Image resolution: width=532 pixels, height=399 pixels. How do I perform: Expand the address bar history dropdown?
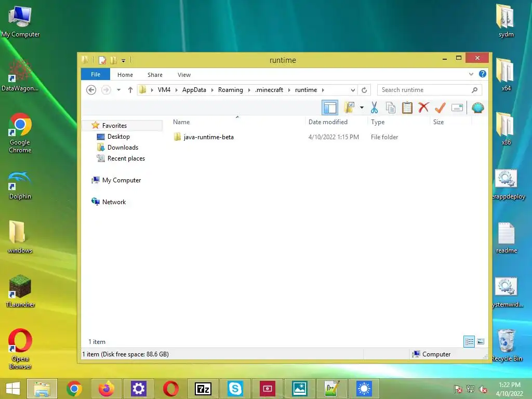353,90
